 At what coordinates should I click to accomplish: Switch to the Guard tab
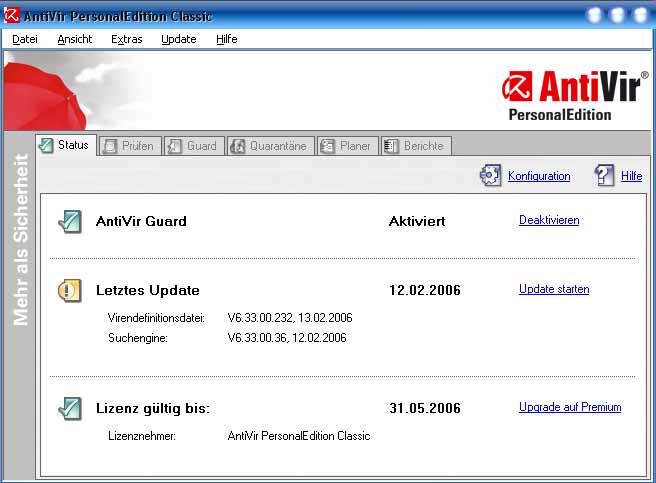pyautogui.click(x=194, y=146)
